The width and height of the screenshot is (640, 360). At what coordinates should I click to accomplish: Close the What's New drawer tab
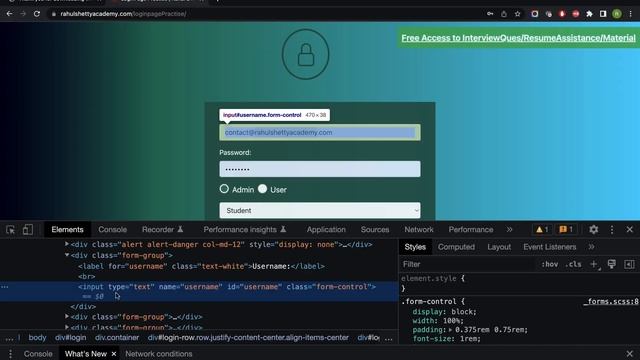[x=114, y=354]
